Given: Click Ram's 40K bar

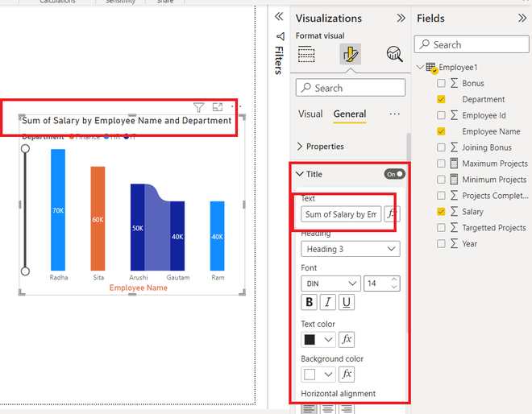Looking at the screenshot, I should coord(217,236).
